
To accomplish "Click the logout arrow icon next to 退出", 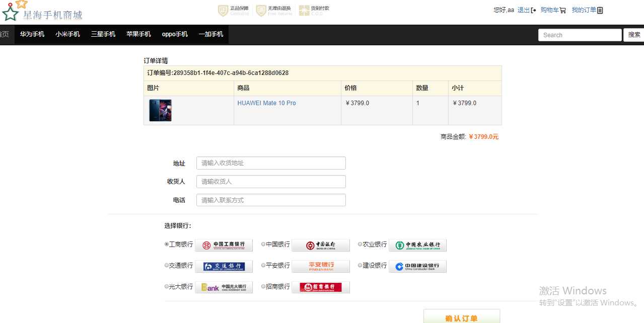I will (534, 10).
